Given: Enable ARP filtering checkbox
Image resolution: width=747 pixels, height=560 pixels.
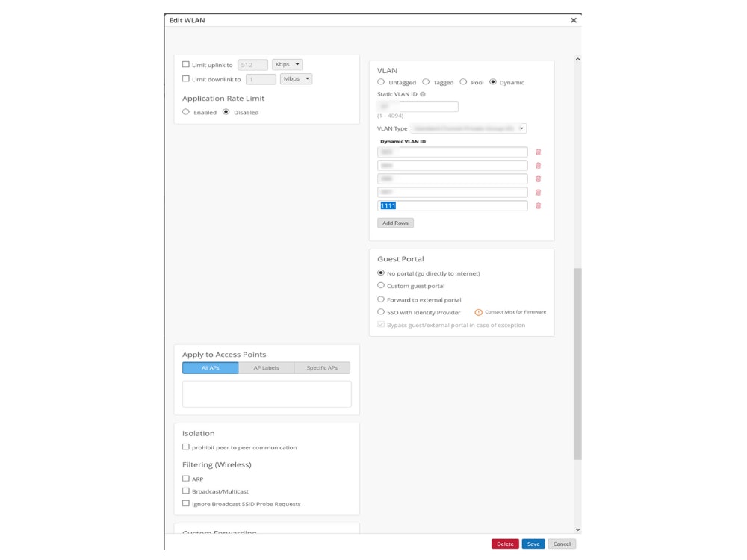Looking at the screenshot, I should pos(186,479).
